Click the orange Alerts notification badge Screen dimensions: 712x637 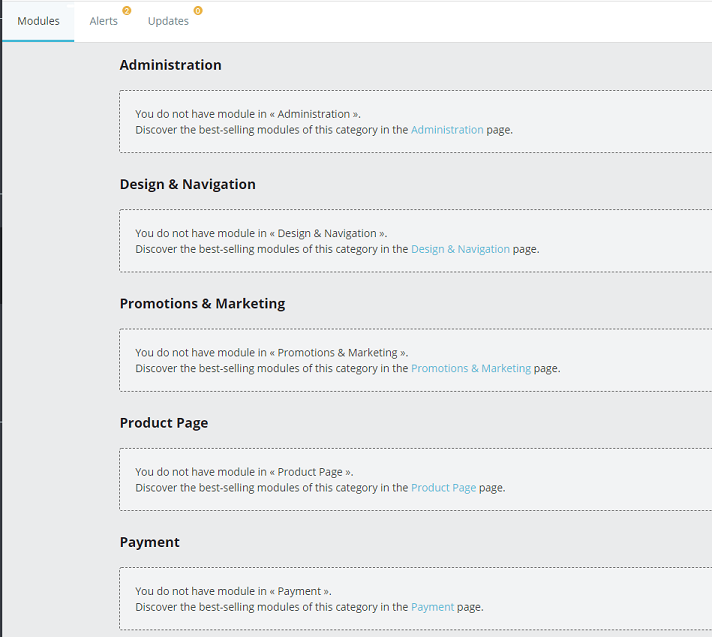pyautogui.click(x=127, y=11)
